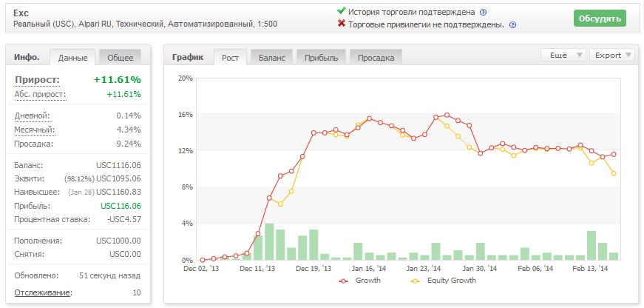Click the green Обсудить button
The image size is (644, 308).
click(600, 19)
